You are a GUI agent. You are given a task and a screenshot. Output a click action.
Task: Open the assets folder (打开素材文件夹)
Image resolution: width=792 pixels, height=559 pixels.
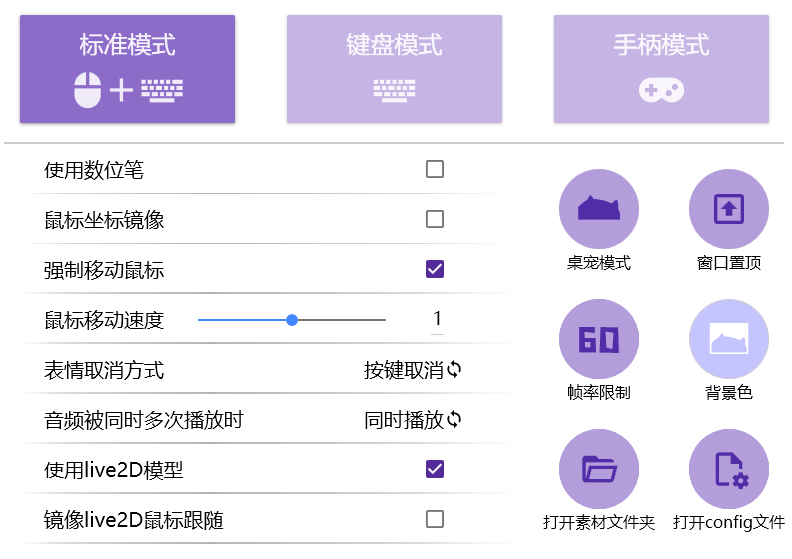click(598, 469)
